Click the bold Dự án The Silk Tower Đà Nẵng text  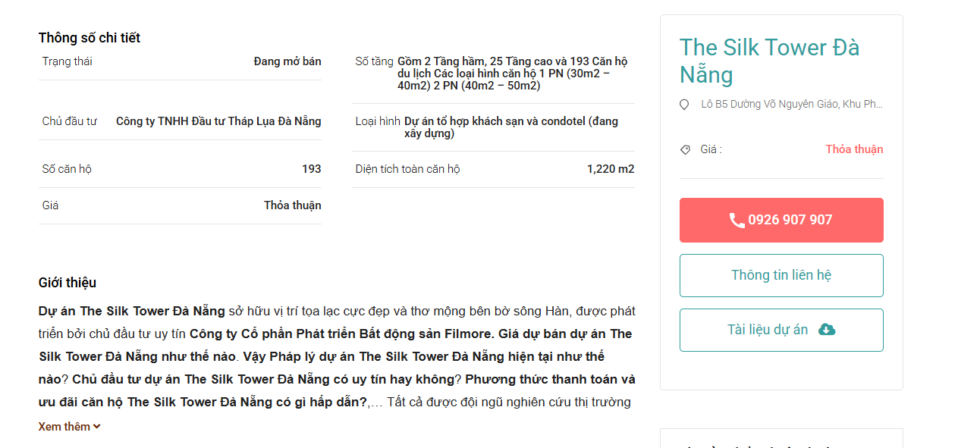click(132, 311)
